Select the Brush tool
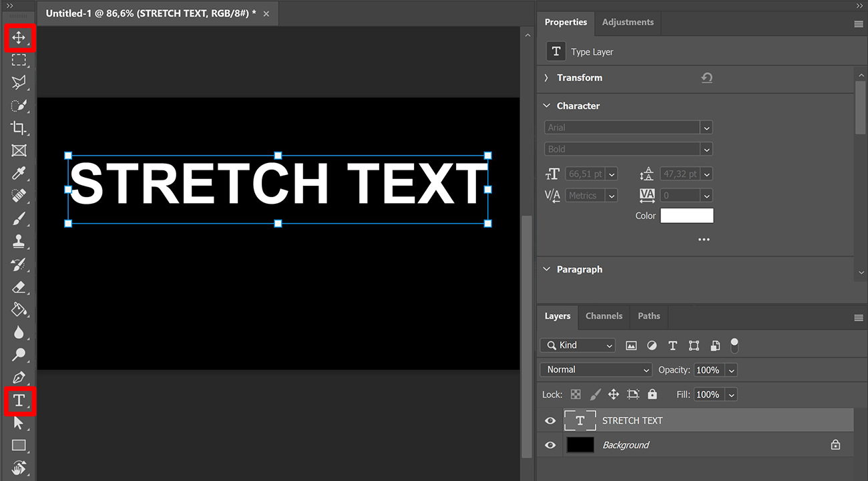This screenshot has height=481, width=868. pyautogui.click(x=19, y=218)
